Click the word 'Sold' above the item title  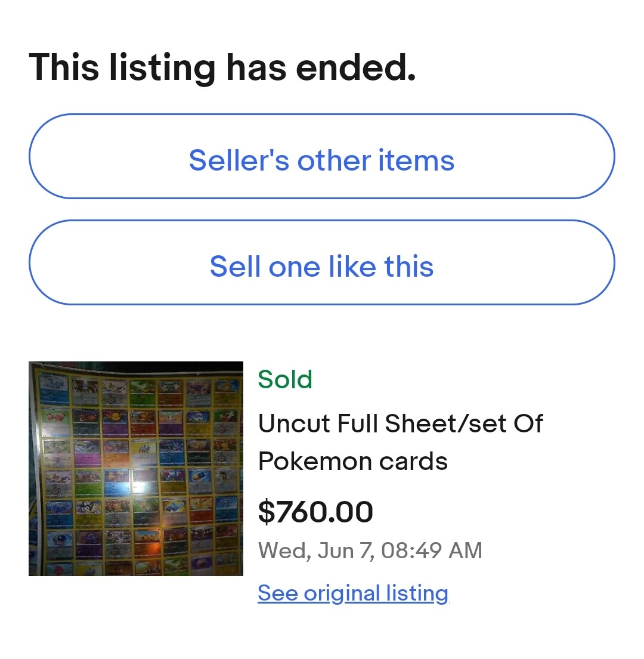coord(285,379)
